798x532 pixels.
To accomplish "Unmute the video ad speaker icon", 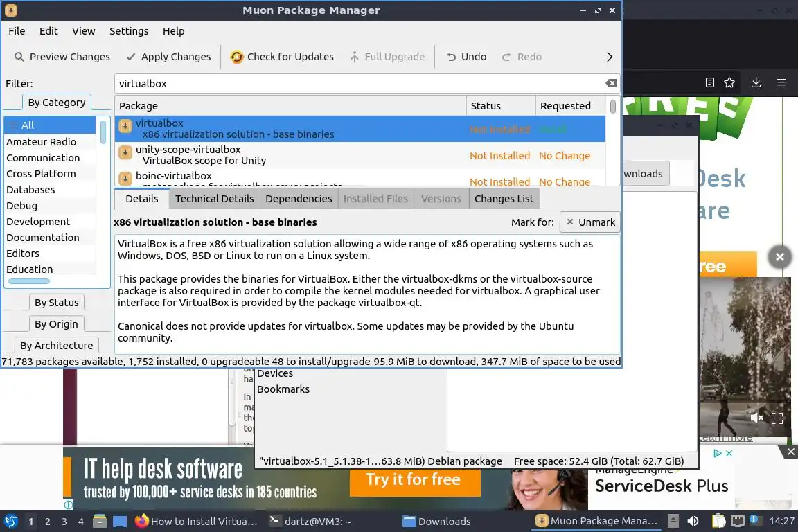I will 756,418.
